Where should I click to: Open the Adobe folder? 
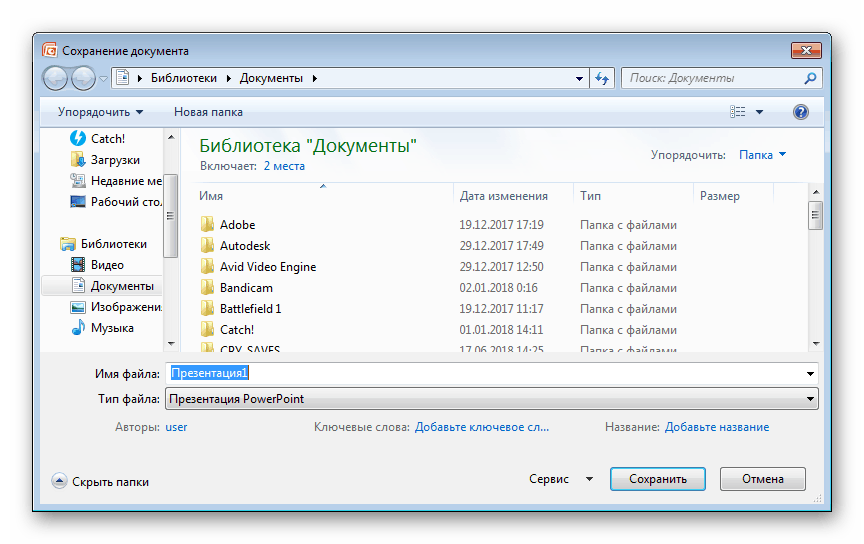pos(237,225)
